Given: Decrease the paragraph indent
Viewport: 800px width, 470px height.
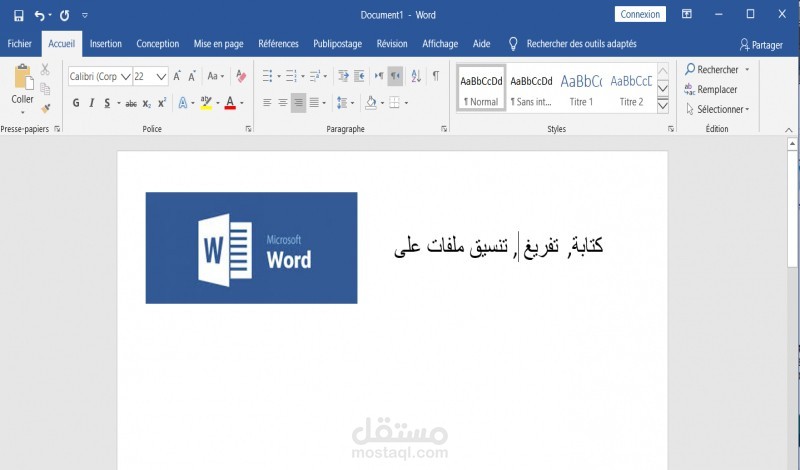Looking at the screenshot, I should tap(343, 76).
